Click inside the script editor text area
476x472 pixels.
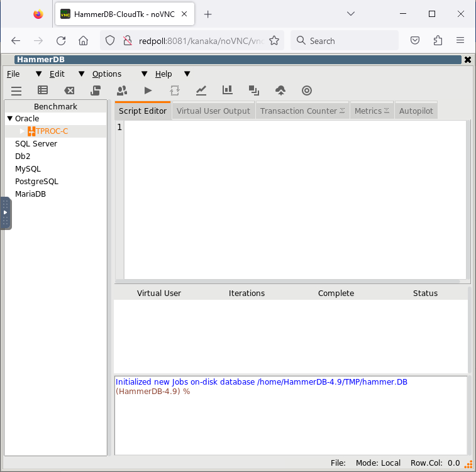pos(295,200)
